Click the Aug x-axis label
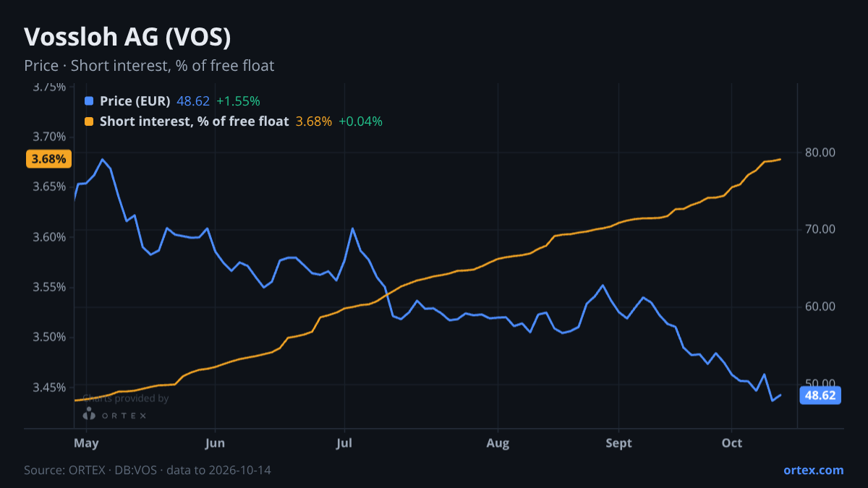 click(498, 443)
